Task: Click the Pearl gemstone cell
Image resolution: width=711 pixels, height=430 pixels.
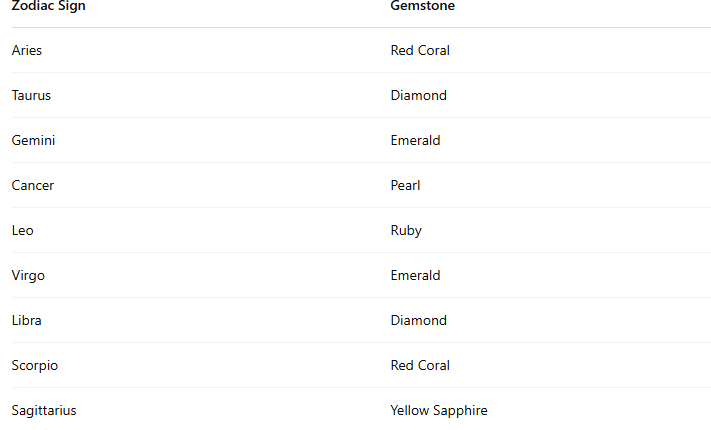Action: [405, 185]
